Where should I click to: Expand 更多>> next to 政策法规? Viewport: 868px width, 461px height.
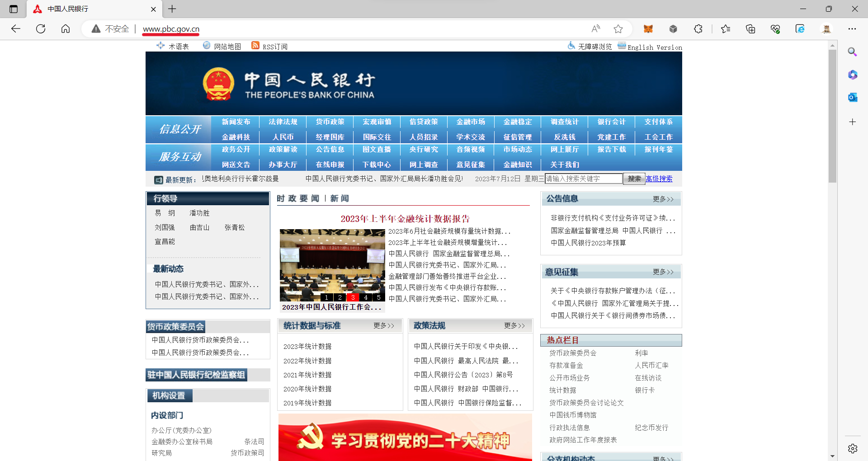point(514,326)
